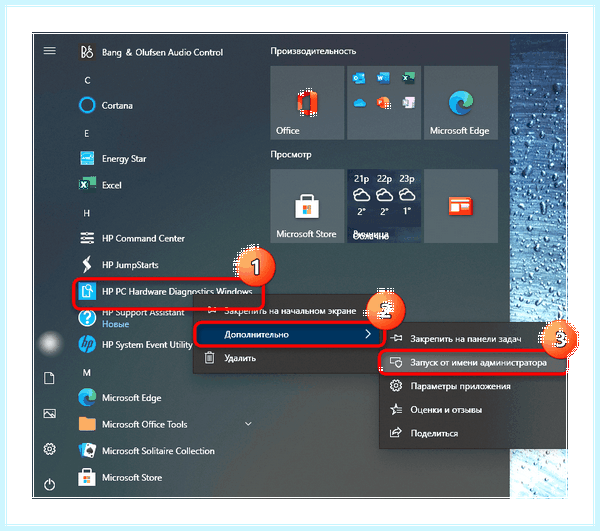Screen dimensions: 600x531
Task: Expand the Дополнительно submenu arrow
Action: tap(368, 334)
